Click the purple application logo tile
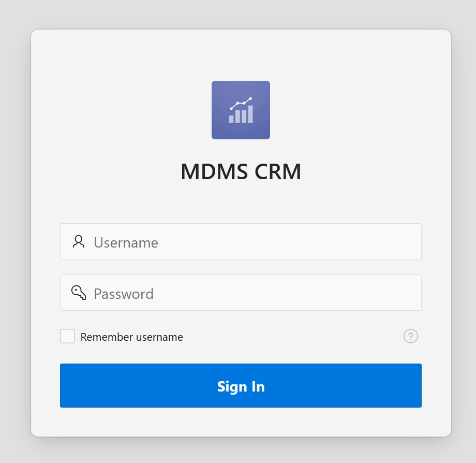This screenshot has height=463, width=476. click(241, 110)
